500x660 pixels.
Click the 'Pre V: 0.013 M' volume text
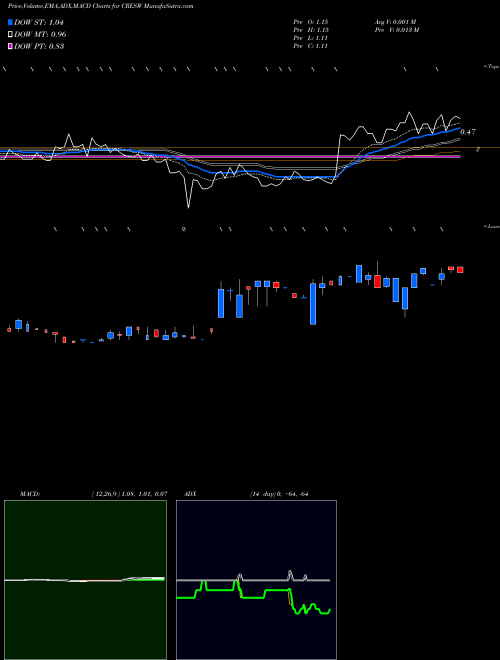tap(396, 30)
